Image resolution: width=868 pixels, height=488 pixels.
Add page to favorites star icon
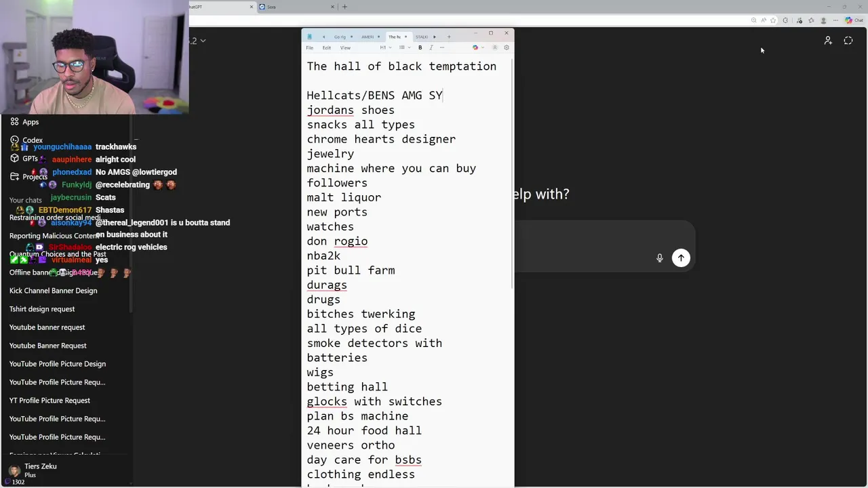[773, 20]
